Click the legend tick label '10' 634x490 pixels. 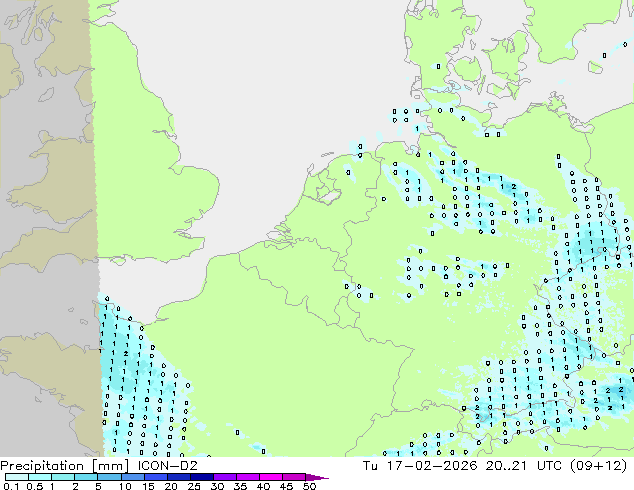tap(125, 486)
